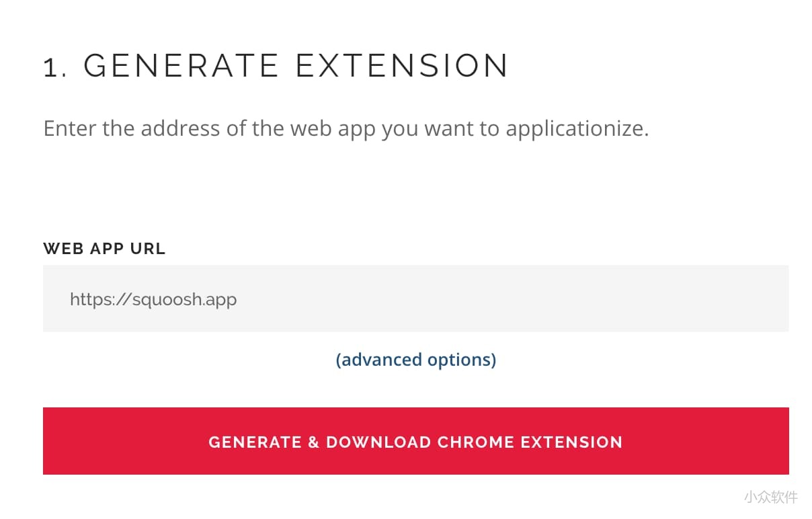This screenshot has height=519, width=812.
Task: Click the "https://squoosh.app" text in the field
Action: click(153, 298)
